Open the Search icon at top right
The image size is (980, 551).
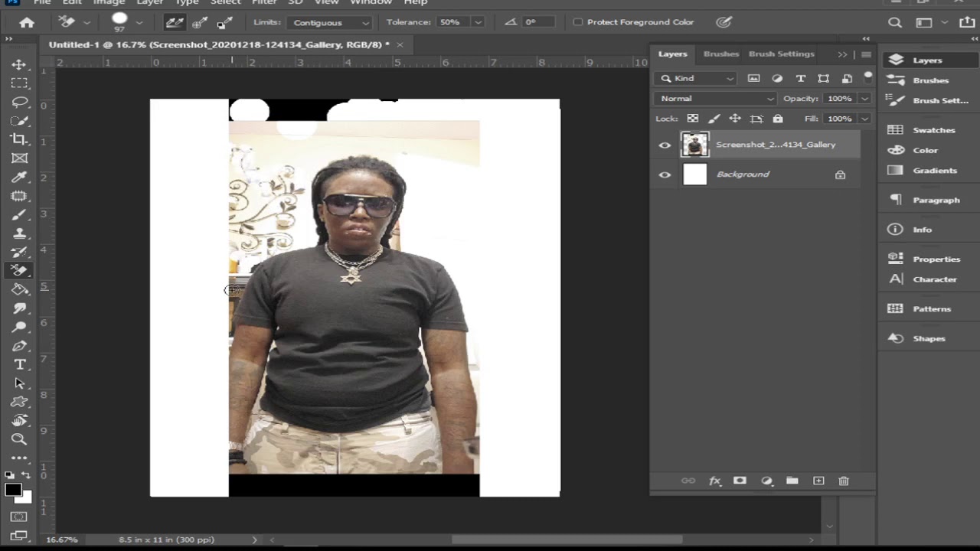coord(894,23)
